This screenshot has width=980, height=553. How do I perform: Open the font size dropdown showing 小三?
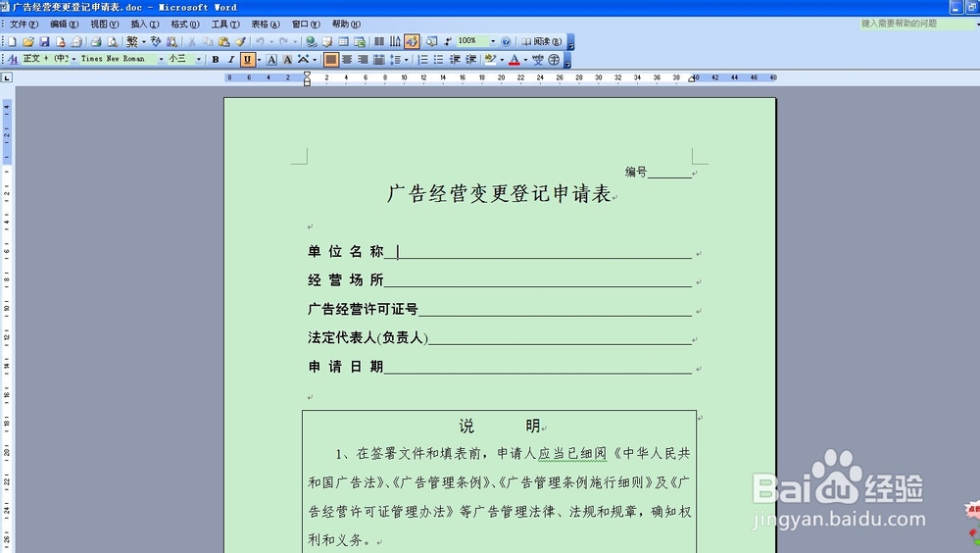tap(199, 59)
